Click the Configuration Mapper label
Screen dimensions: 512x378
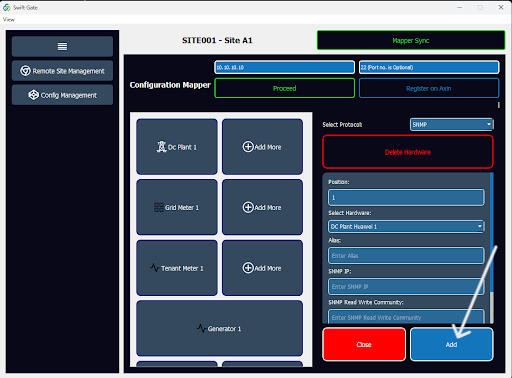pos(170,85)
